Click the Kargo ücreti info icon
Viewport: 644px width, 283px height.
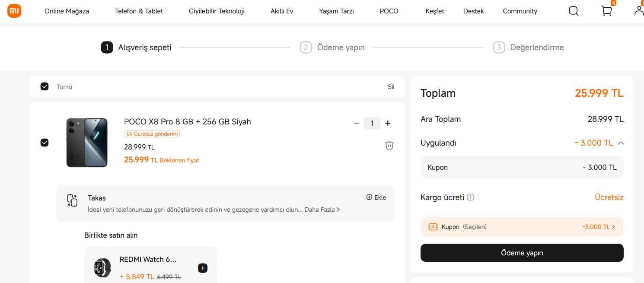click(x=471, y=197)
